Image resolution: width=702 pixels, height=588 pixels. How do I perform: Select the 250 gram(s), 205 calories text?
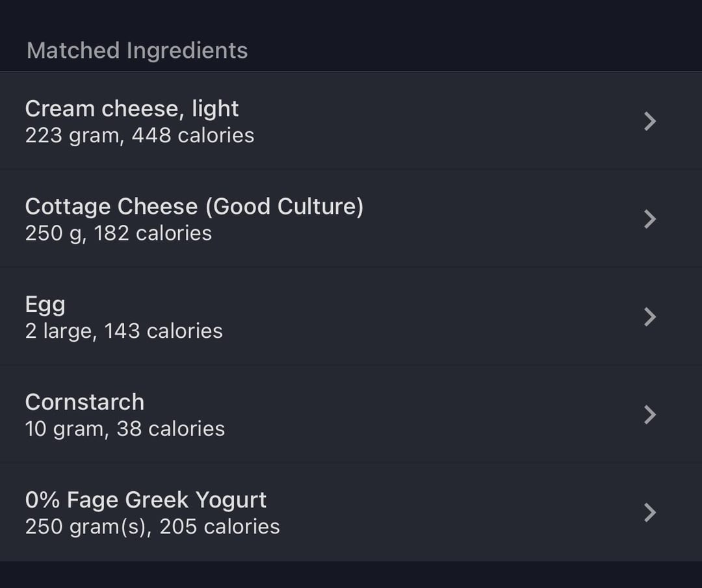pos(153,527)
